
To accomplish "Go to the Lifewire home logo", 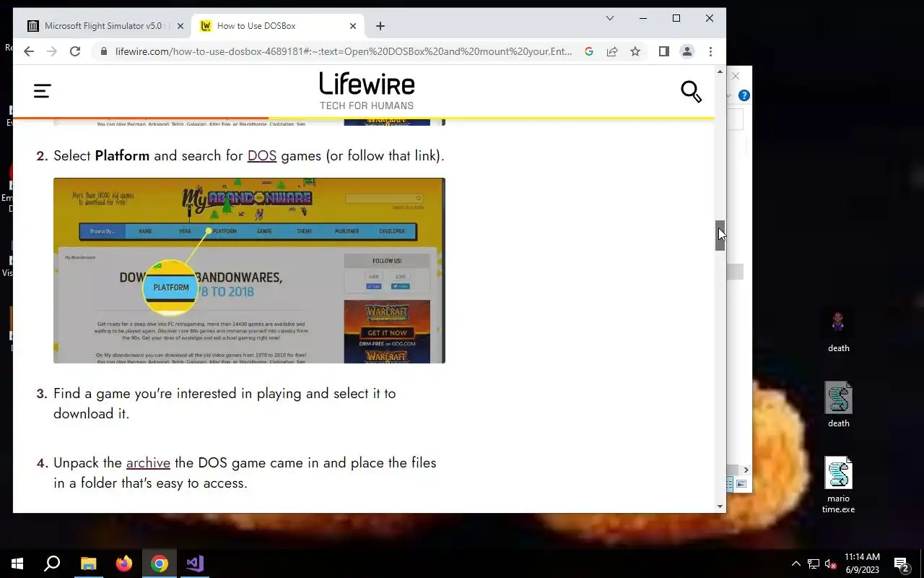I will (367, 91).
